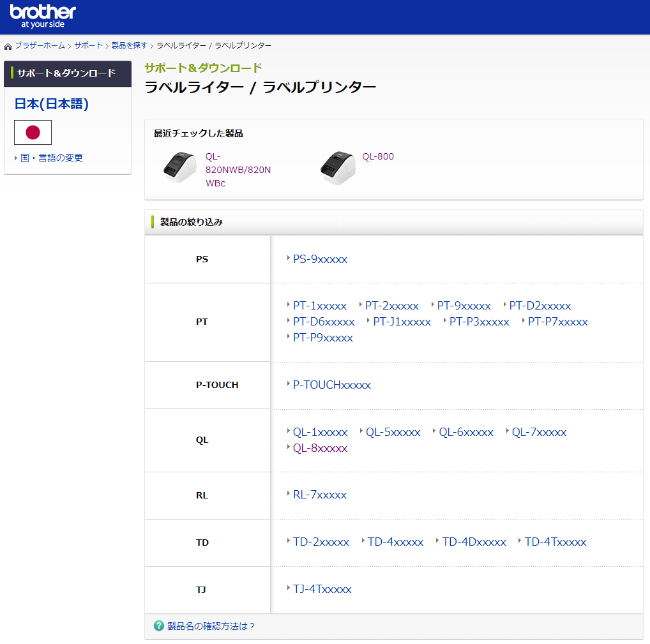Click the Brother at your side logo
This screenshot has height=644, width=650.
(43, 16)
